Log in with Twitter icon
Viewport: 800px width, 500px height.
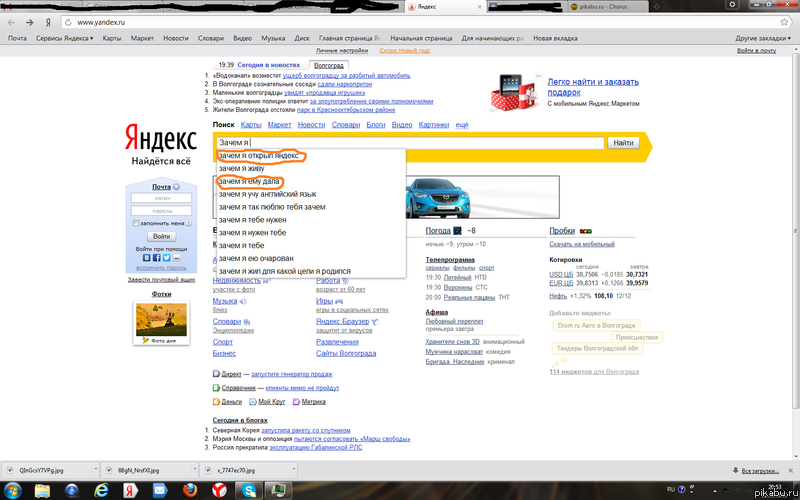click(166, 258)
